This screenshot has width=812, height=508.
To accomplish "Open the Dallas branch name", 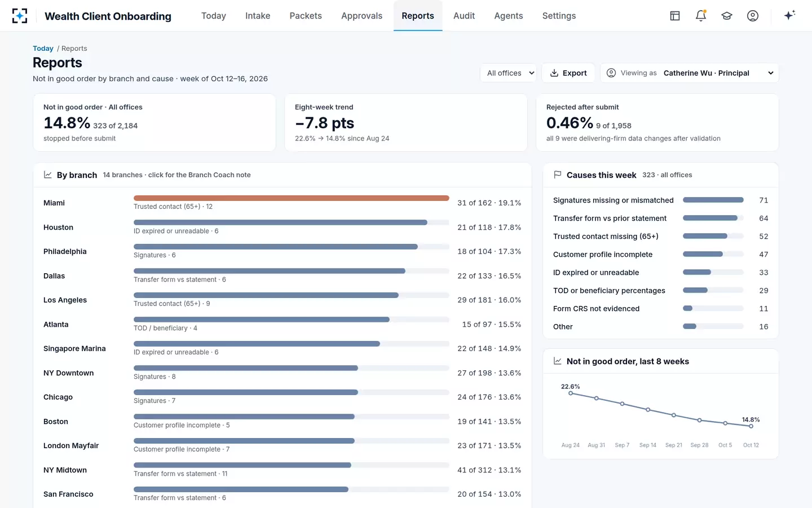I will 54,276.
